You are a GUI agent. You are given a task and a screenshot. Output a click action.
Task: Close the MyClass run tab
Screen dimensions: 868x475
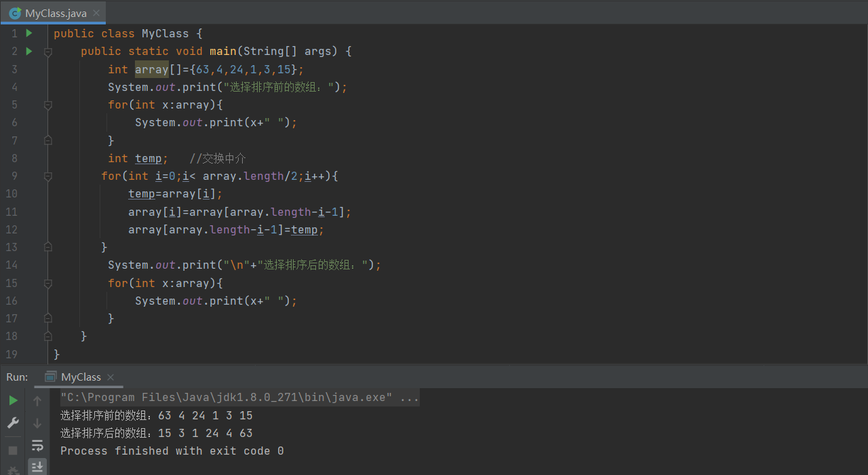tap(111, 377)
